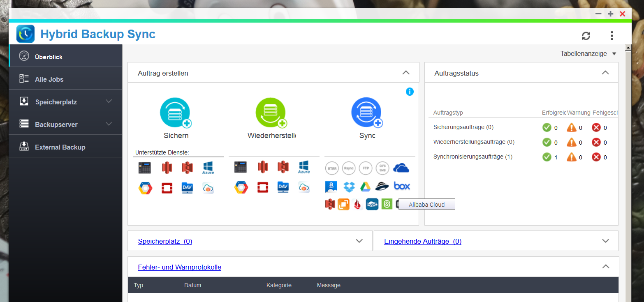Click the Alibaba Cloud tooltip label
This screenshot has height=302, width=644.
(426, 204)
